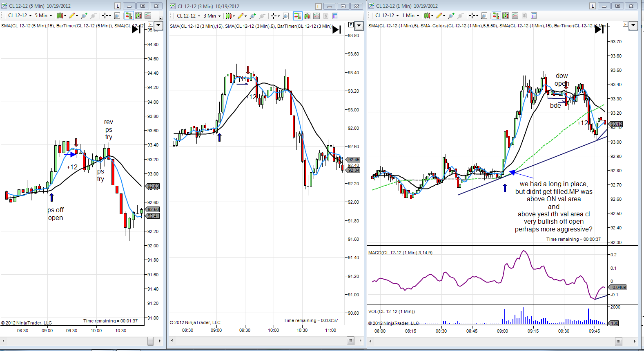Open chart properties icon on 1 Min chart
The width and height of the screenshot is (644, 351).
click(x=533, y=16)
